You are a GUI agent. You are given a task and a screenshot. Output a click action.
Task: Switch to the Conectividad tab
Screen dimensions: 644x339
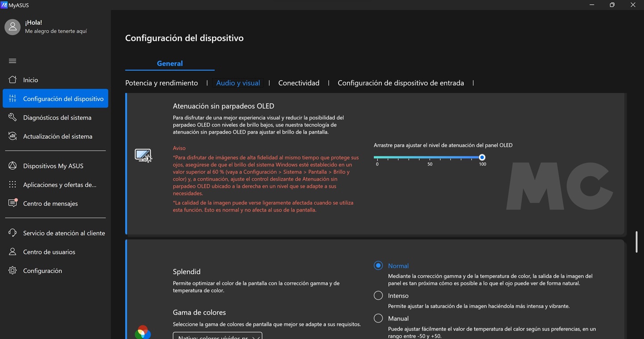click(x=298, y=83)
